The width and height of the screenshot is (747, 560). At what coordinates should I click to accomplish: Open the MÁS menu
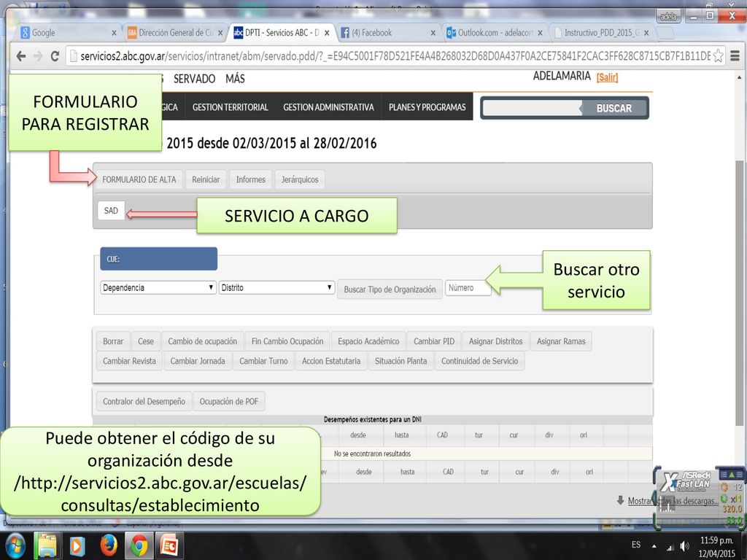236,79
